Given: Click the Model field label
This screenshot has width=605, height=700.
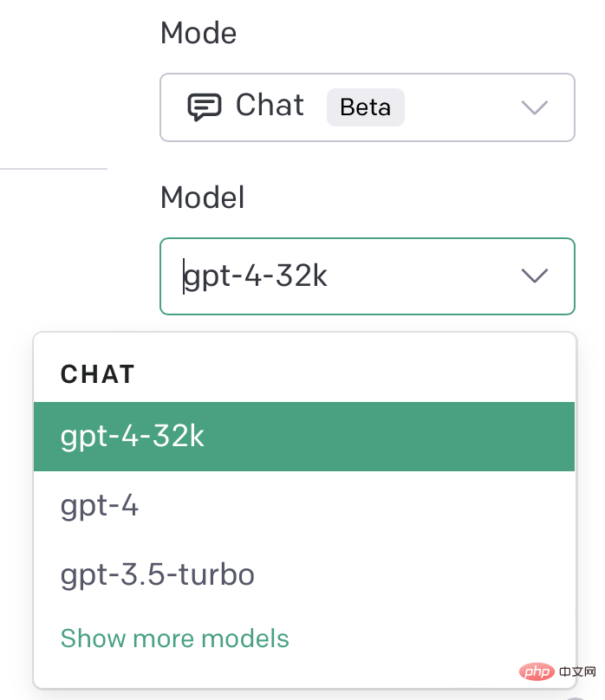Looking at the screenshot, I should coord(202,198).
